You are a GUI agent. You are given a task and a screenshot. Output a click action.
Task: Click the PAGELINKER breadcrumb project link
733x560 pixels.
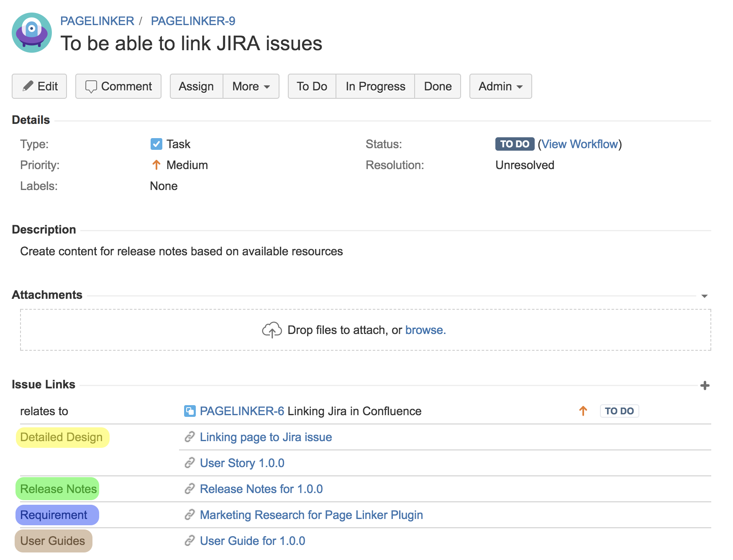[x=97, y=21]
